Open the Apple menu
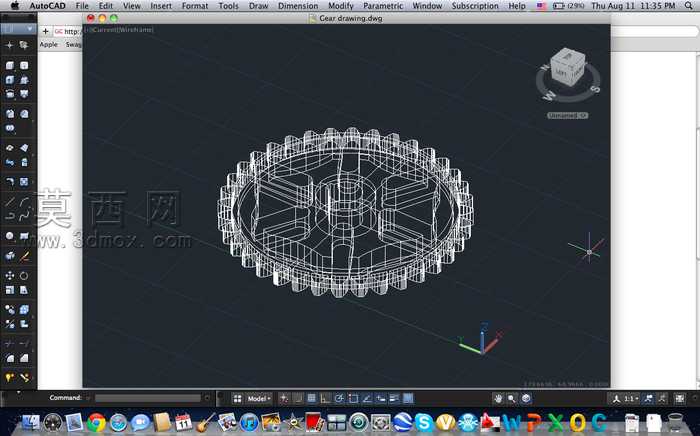Image resolution: width=700 pixels, height=436 pixels. pos(15,6)
